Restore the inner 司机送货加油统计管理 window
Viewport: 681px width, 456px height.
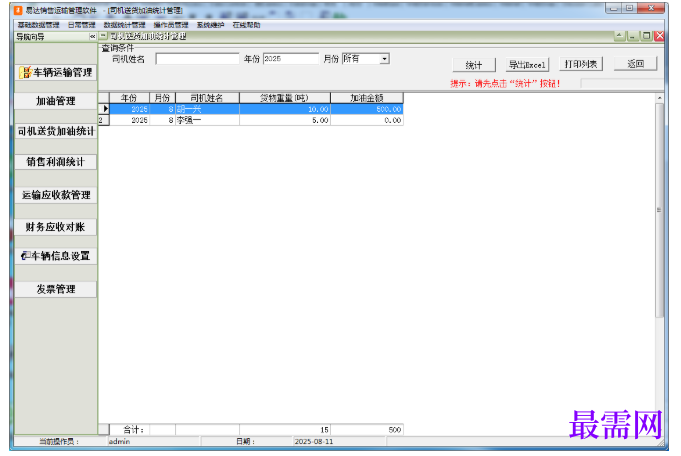[646, 36]
